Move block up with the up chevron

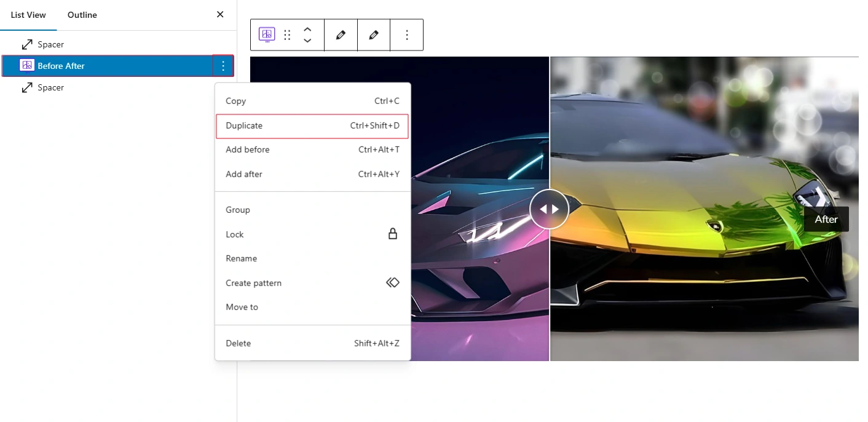click(x=307, y=29)
